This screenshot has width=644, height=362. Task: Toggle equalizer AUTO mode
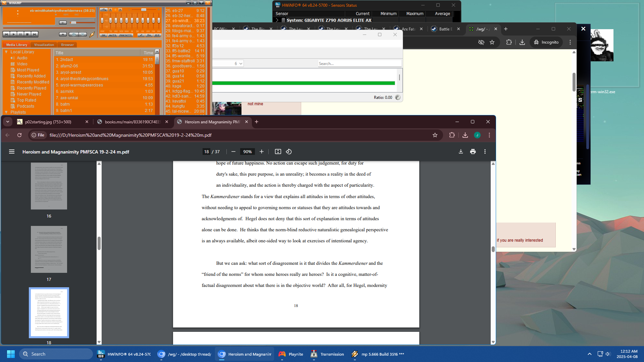pyautogui.click(x=112, y=35)
